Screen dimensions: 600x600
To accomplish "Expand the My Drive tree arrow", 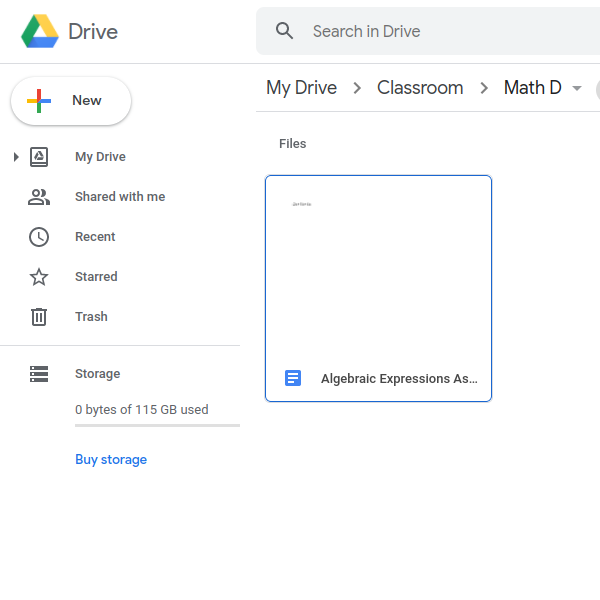I will [x=16, y=157].
